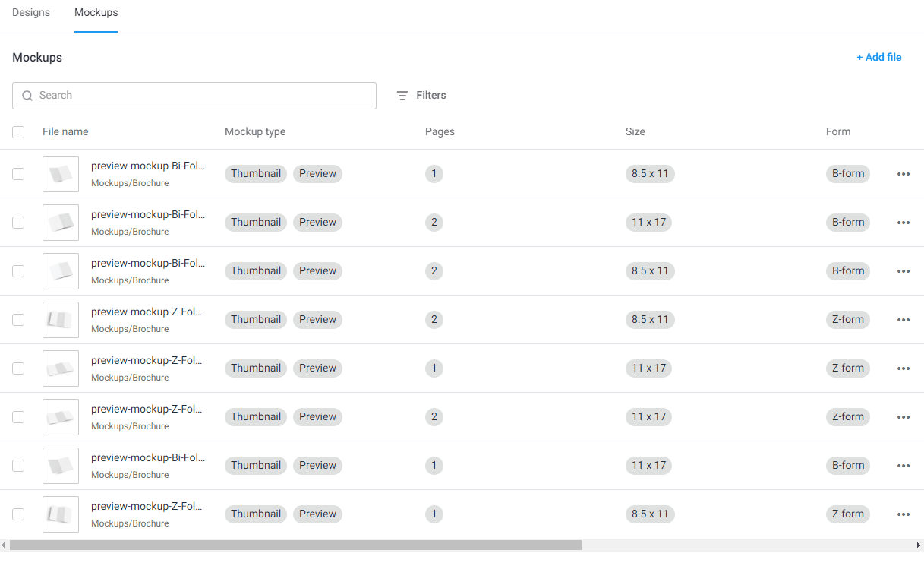This screenshot has height=563, width=924.
Task: Open more options on the second mockup row
Action: pyautogui.click(x=903, y=223)
